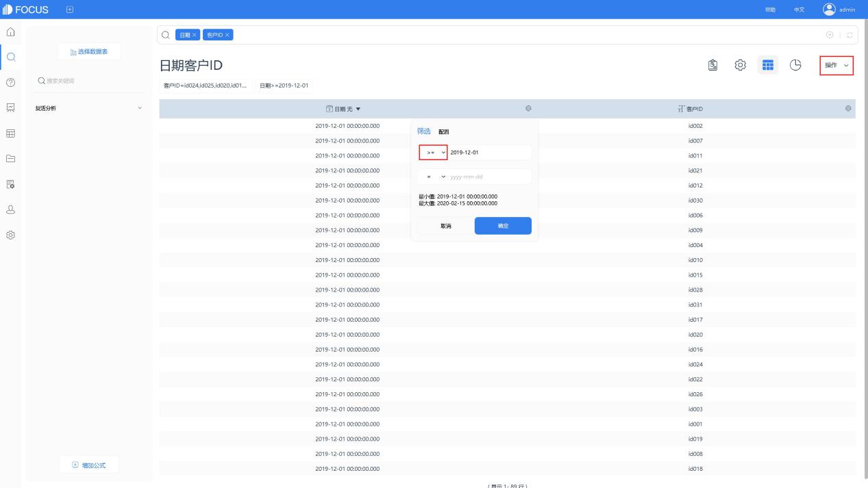This screenshot has height=488, width=868.
Task: Open the 客户ID column settings gear
Action: [x=848, y=109]
